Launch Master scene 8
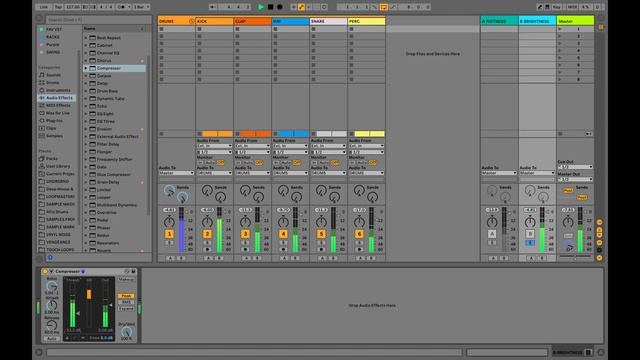This screenshot has height=360, width=640. 560,80
